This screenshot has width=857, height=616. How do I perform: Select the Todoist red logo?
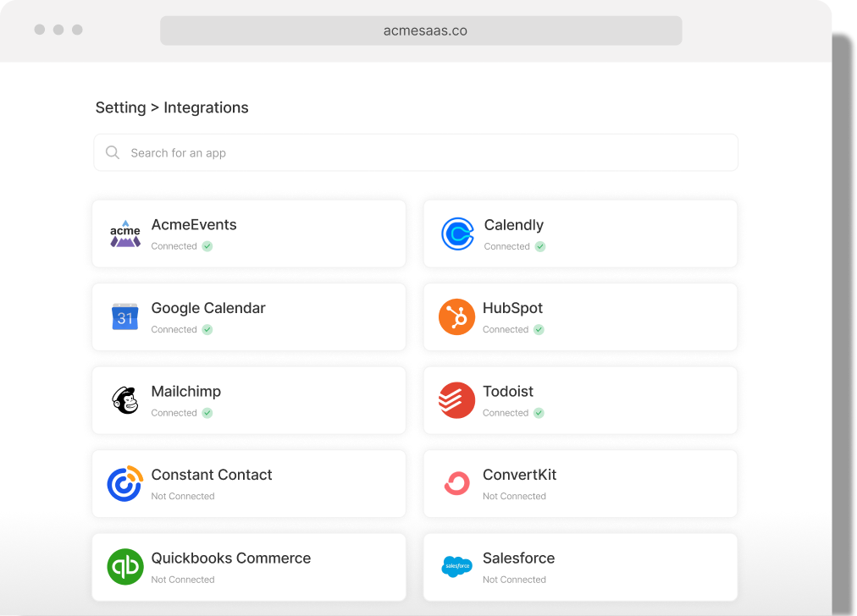[456, 400]
